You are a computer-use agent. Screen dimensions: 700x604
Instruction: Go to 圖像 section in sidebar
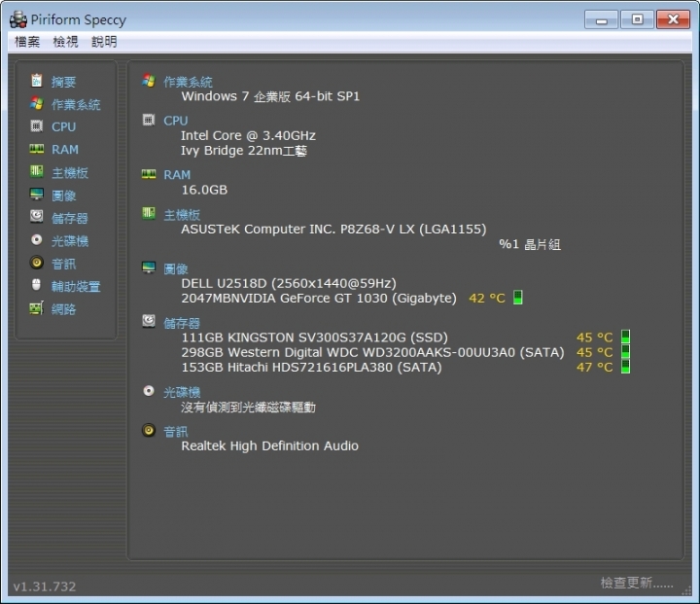click(63, 195)
